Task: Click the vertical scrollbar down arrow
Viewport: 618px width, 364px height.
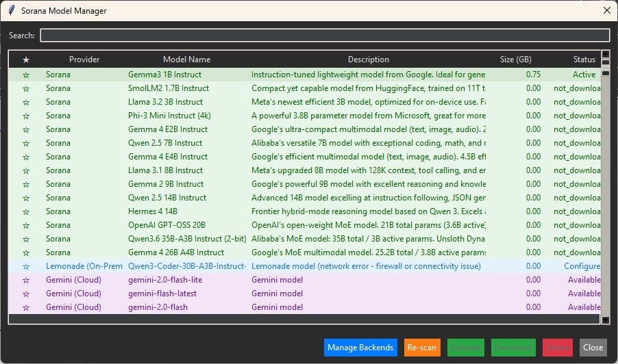Action: (606, 320)
